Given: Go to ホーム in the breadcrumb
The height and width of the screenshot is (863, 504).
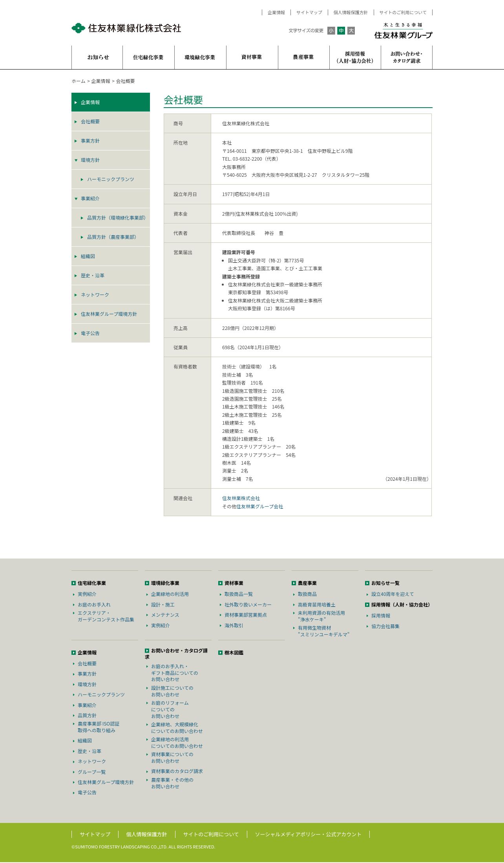Looking at the screenshot, I should tap(79, 81).
